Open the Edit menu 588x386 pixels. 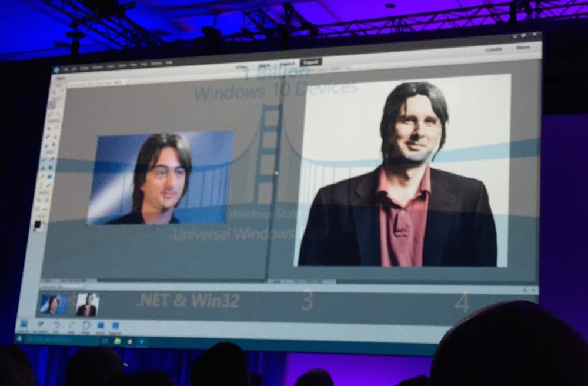tap(74, 68)
